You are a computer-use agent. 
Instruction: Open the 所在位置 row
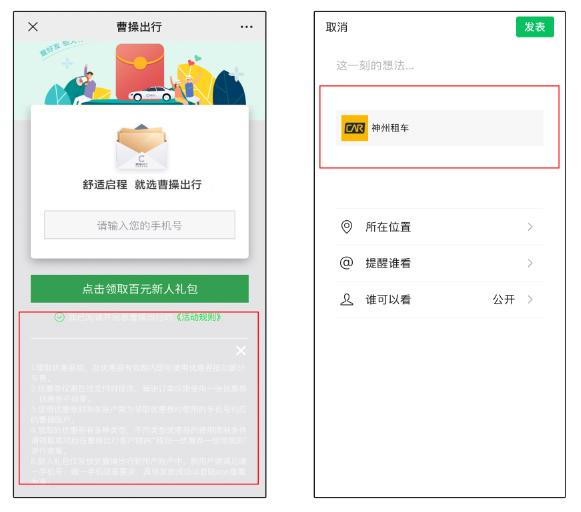coord(439,227)
